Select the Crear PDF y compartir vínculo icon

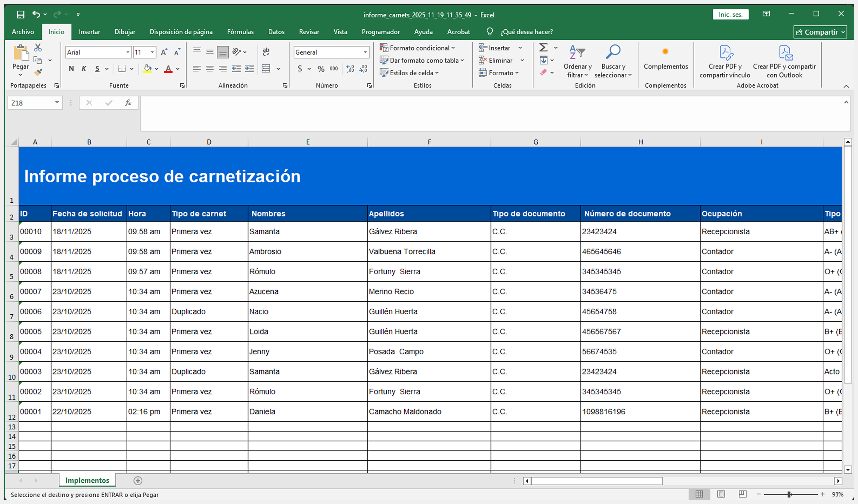click(725, 52)
